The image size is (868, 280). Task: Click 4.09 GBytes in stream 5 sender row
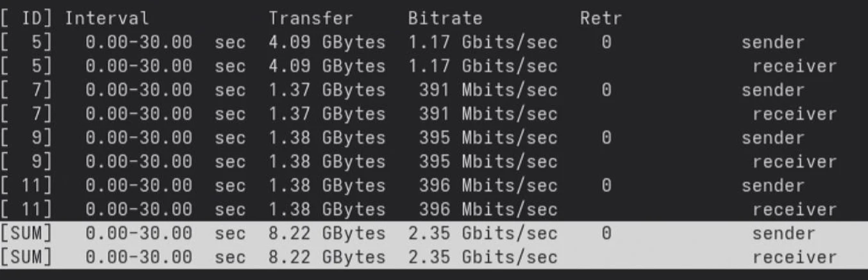point(327,42)
